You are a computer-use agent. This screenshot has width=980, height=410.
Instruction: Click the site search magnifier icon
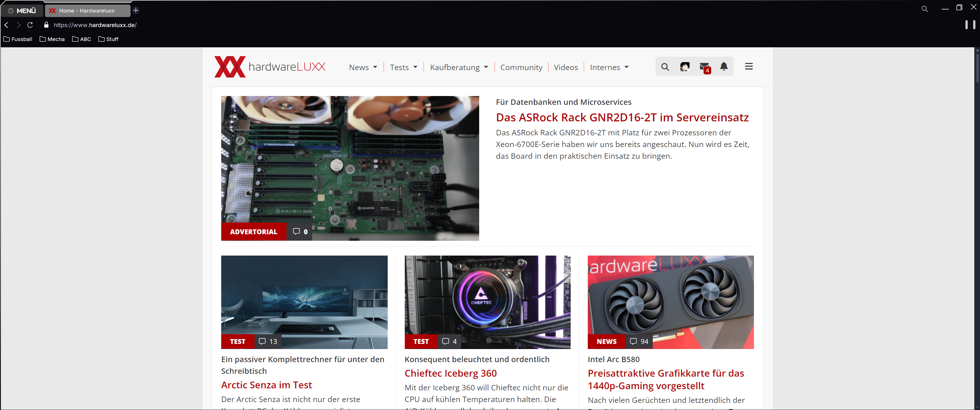(x=665, y=67)
